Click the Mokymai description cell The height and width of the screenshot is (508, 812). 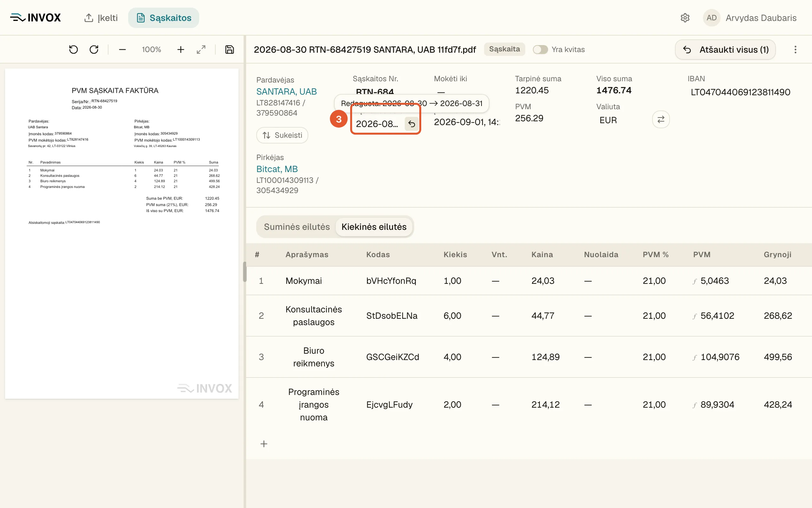click(304, 281)
